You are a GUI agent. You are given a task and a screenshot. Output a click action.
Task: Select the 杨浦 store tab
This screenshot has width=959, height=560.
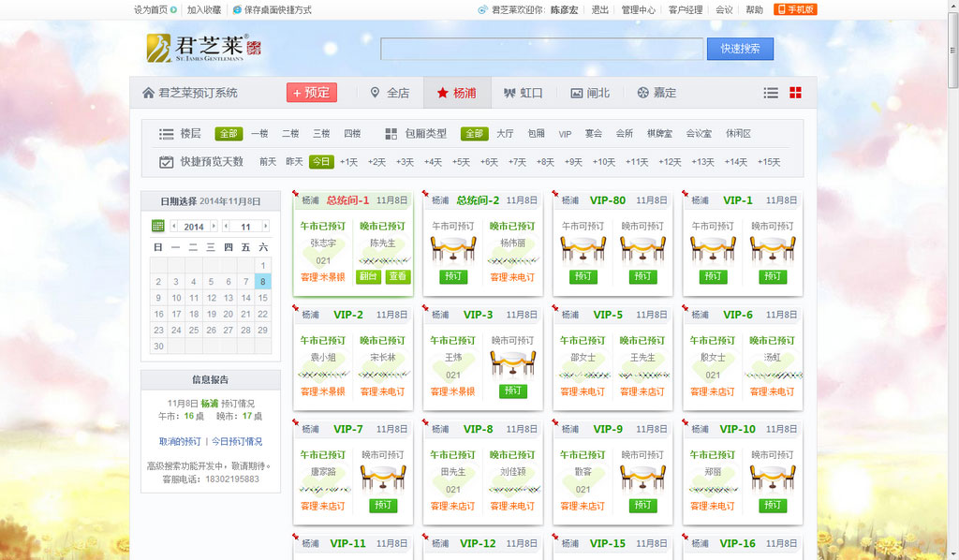tap(457, 93)
